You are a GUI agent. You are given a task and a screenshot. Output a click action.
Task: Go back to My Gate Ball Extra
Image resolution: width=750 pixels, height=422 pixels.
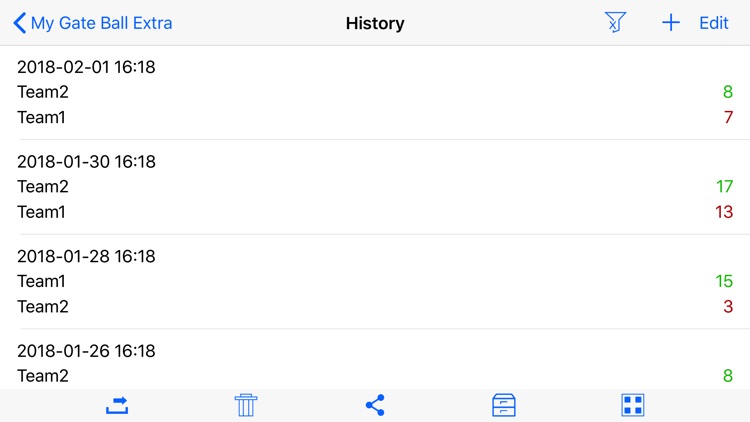coord(101,23)
